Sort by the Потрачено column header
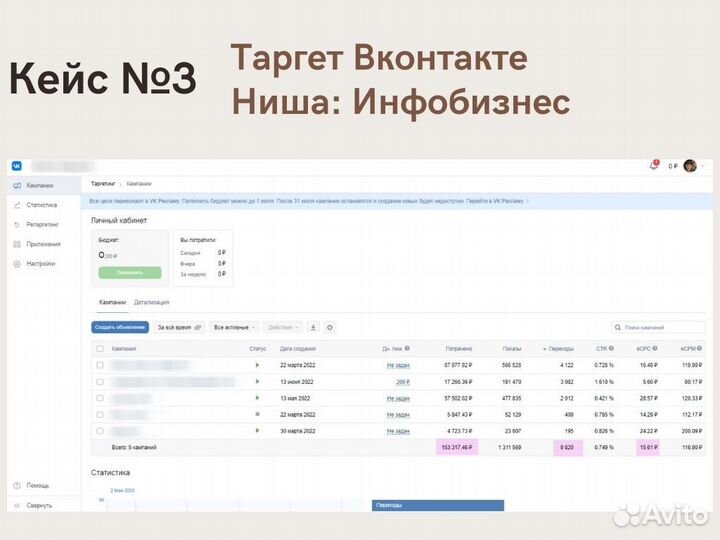The image size is (720, 540). pyautogui.click(x=459, y=349)
